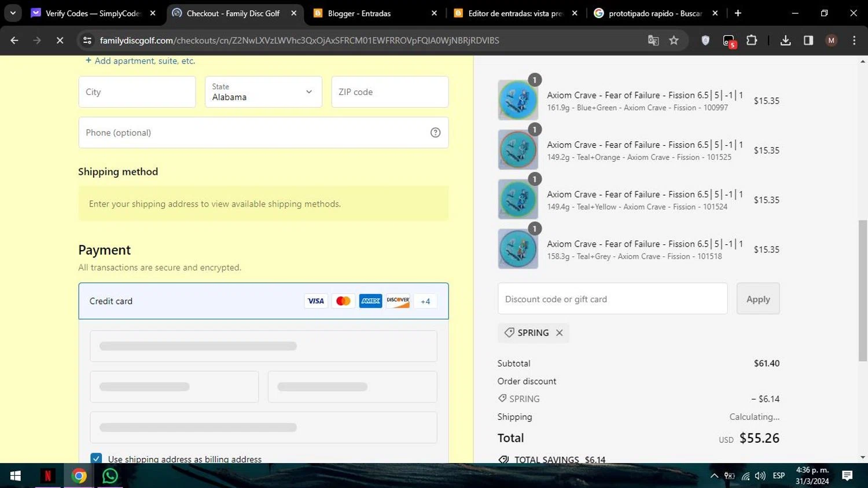Click the SPRING discount amount – $6.14
Image resolution: width=868 pixels, height=488 pixels.
765,399
